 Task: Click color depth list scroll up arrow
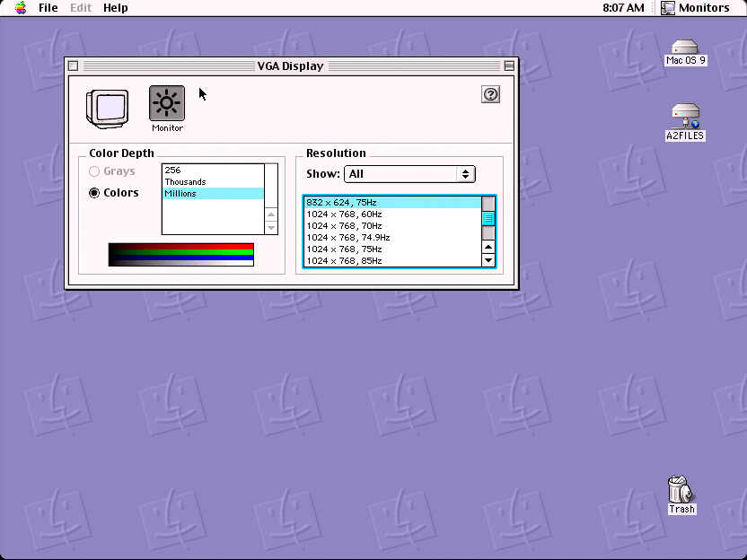point(271,214)
